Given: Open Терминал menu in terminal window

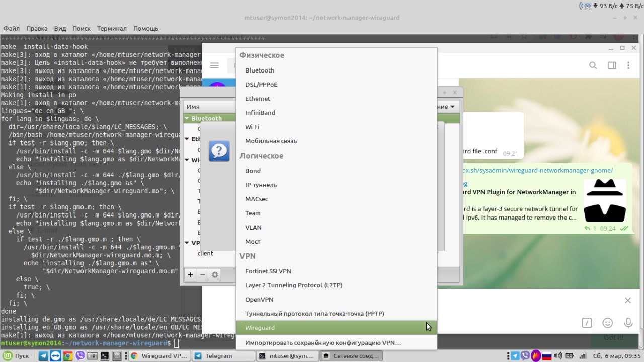Looking at the screenshot, I should (x=112, y=29).
